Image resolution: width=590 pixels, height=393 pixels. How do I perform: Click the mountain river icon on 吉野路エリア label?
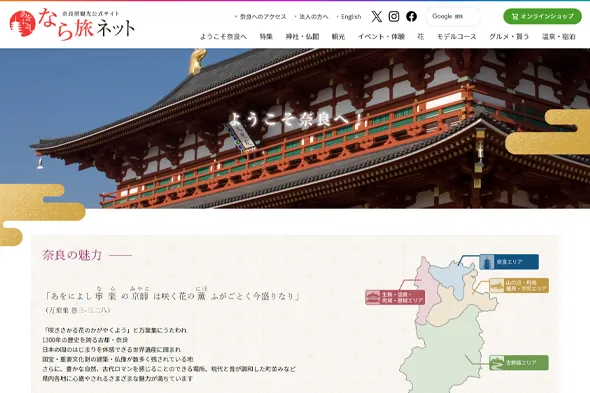[x=497, y=363]
